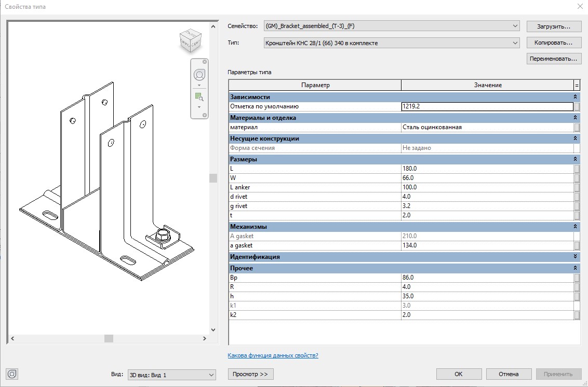Open the SteeringWheels tool in navigation bar
This screenshot has height=387, width=588.
(x=199, y=75)
